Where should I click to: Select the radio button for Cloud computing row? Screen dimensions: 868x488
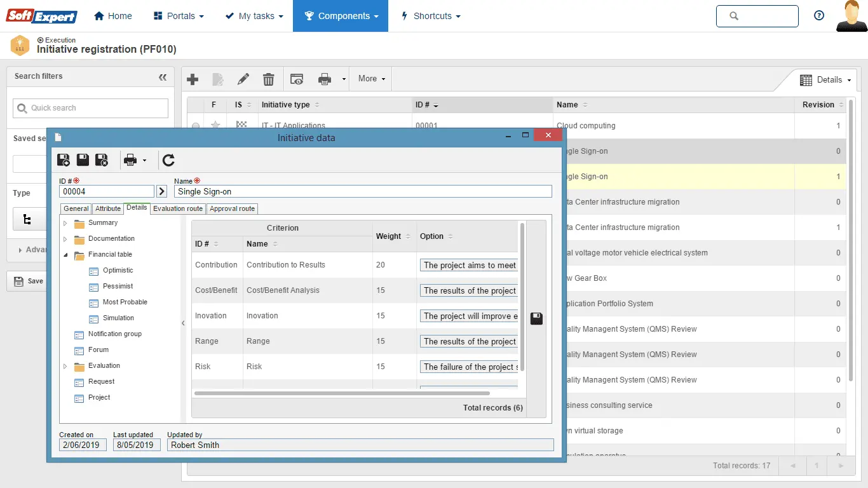(196, 126)
